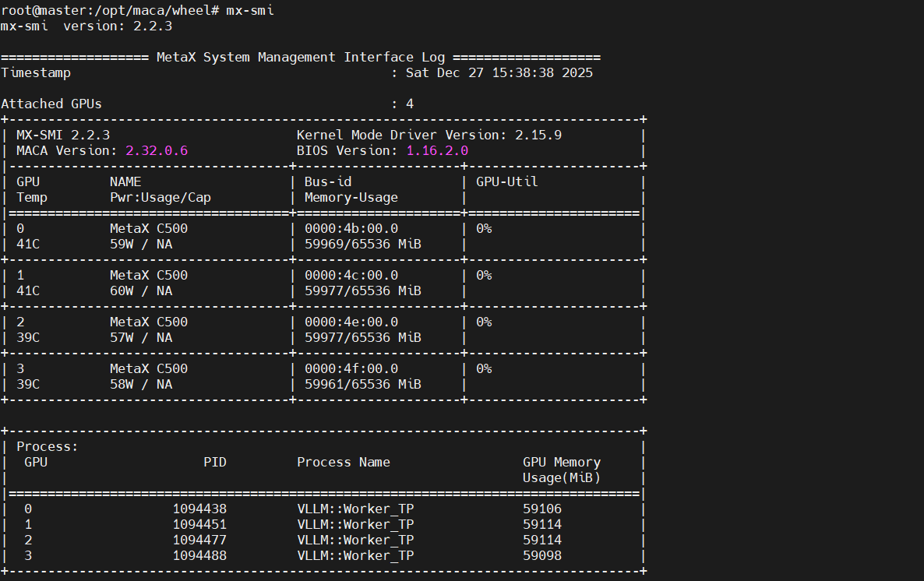This screenshot has height=581, width=924.
Task: Click the GPU-Util column header
Action: coord(507,181)
